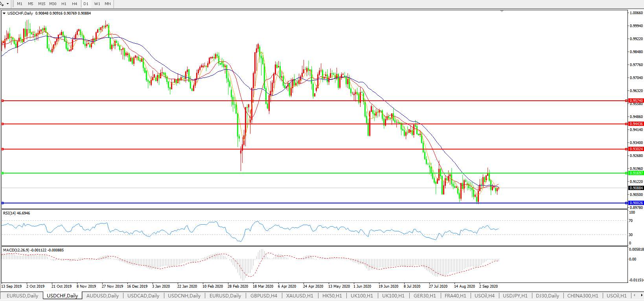Select the blue 0.90026 horizontal line label

[636, 203]
